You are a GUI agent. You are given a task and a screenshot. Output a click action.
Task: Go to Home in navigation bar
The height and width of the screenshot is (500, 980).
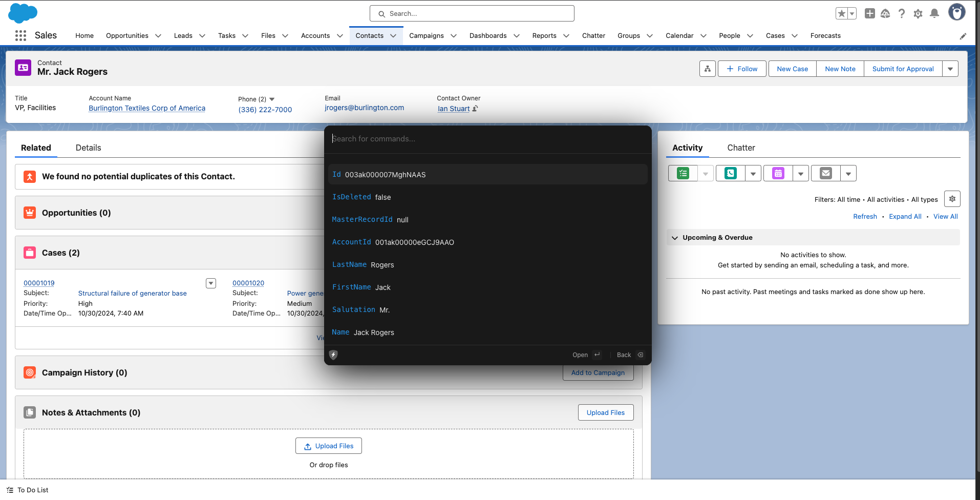[84, 36]
